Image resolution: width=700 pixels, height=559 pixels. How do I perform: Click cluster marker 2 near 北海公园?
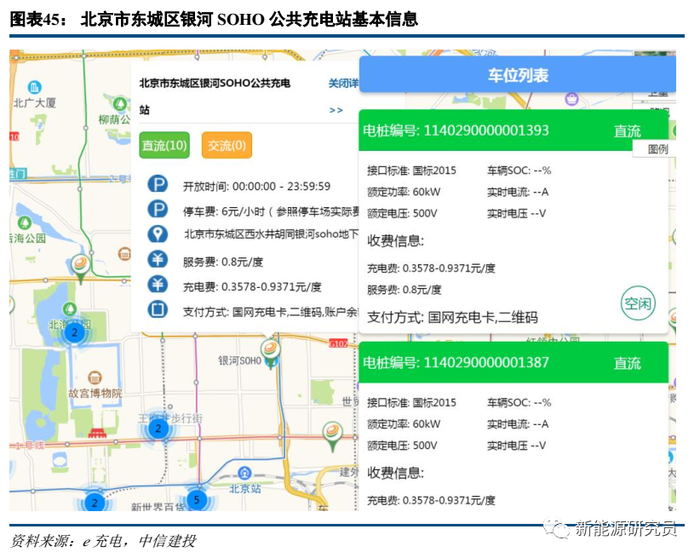[75, 333]
